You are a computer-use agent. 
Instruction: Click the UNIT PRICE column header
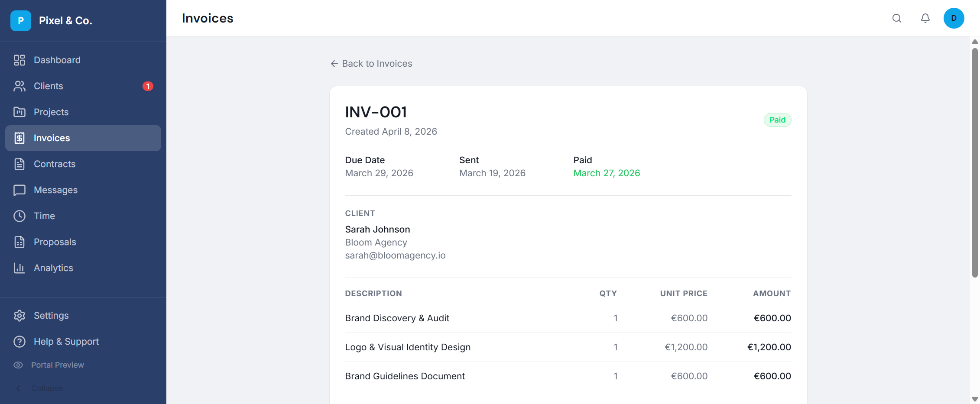(x=684, y=294)
